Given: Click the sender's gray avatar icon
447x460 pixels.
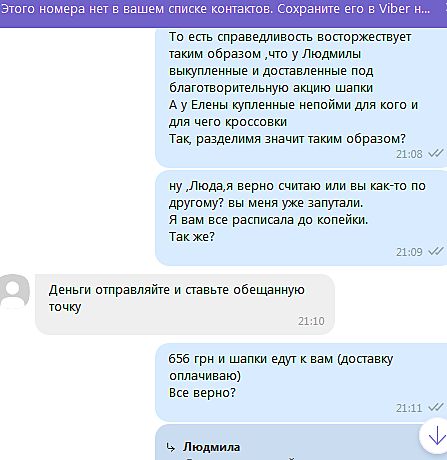Looking at the screenshot, I should coord(14,291).
